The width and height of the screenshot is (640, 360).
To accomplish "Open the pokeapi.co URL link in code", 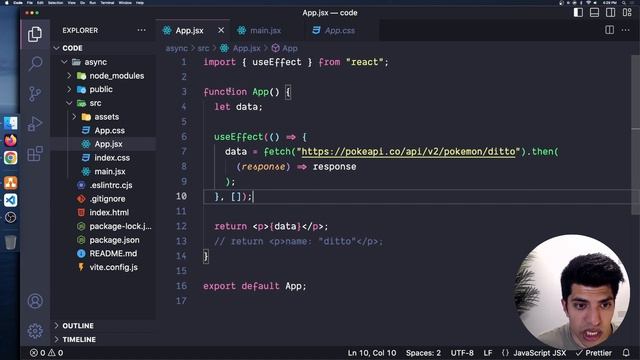I will [x=408, y=152].
